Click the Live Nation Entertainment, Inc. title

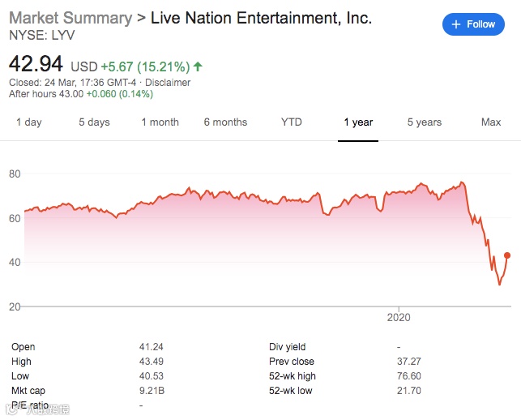[261, 19]
